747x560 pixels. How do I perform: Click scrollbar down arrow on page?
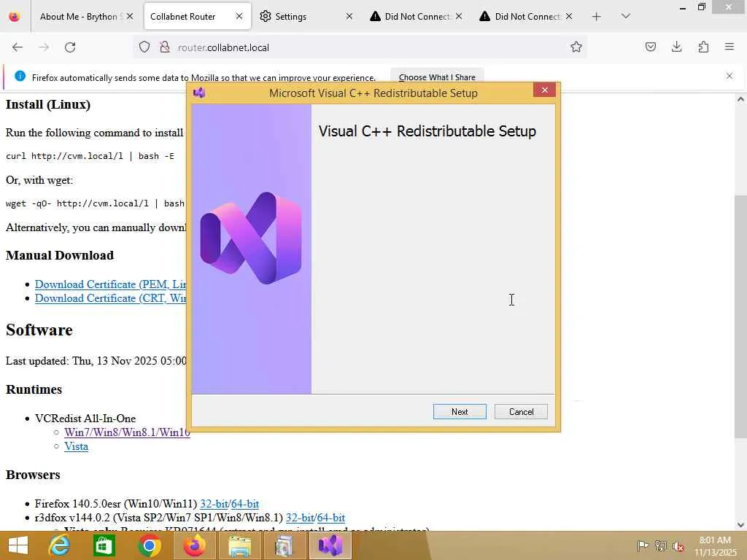(x=740, y=525)
